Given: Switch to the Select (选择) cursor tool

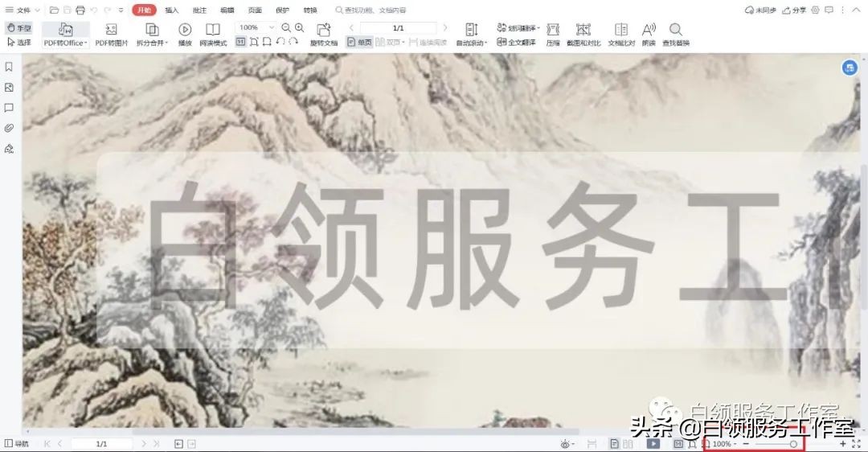Looking at the screenshot, I should (18, 42).
